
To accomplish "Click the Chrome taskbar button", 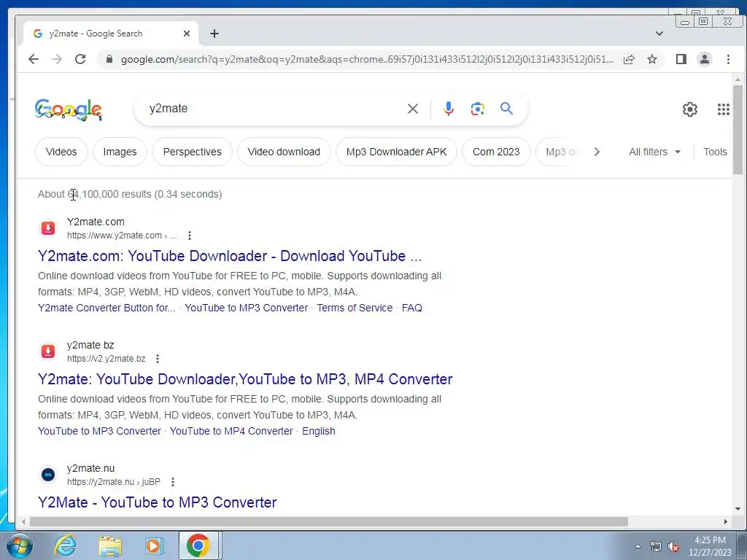I will click(198, 545).
